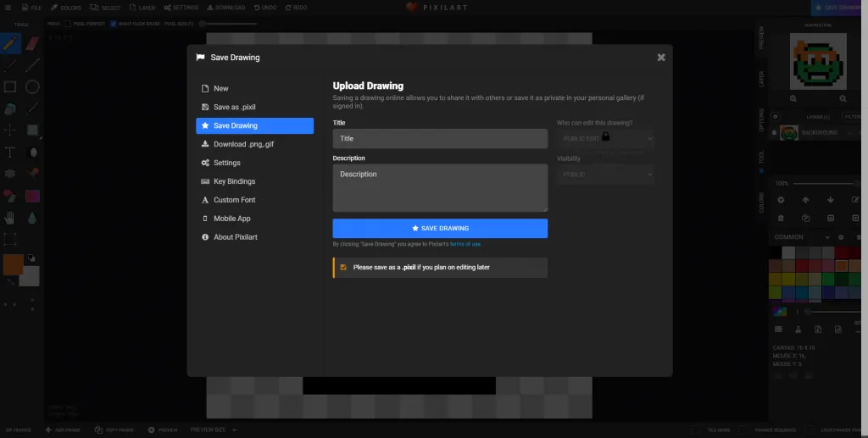Open the Visibility Public dropdown
The width and height of the screenshot is (868, 438).
tap(606, 175)
